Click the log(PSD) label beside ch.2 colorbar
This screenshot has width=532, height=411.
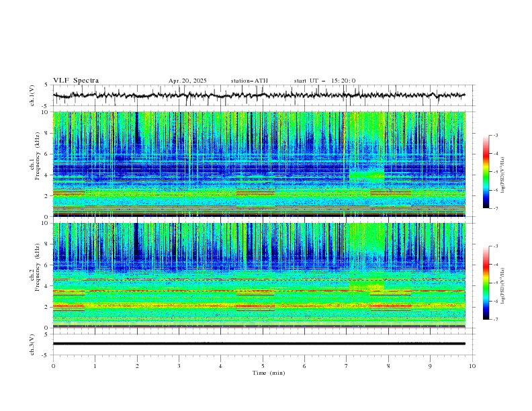503,285
